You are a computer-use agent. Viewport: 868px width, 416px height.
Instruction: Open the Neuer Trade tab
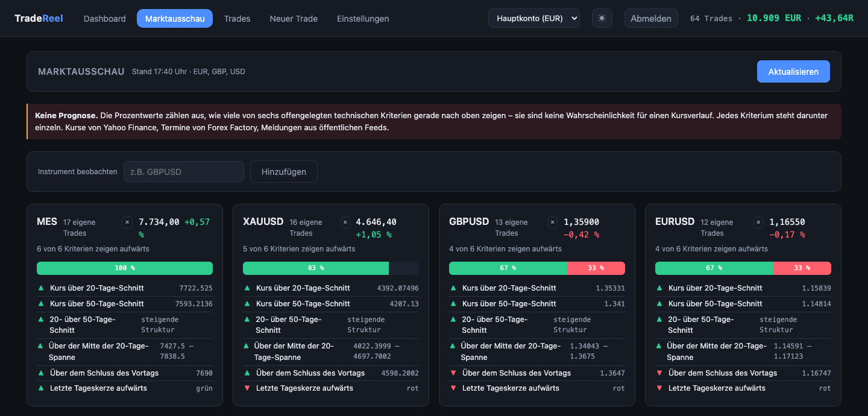tap(294, 19)
